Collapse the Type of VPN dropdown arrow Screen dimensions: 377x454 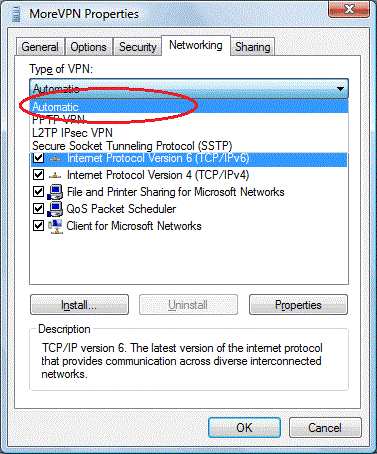point(340,89)
